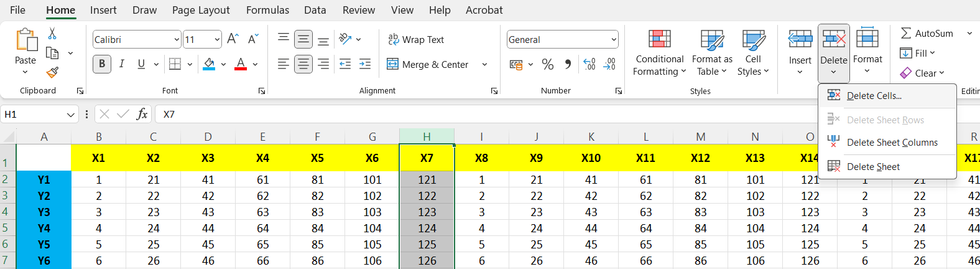Open Merge & Center dropdown arrow
The height and width of the screenshot is (269, 980).
pyautogui.click(x=484, y=64)
